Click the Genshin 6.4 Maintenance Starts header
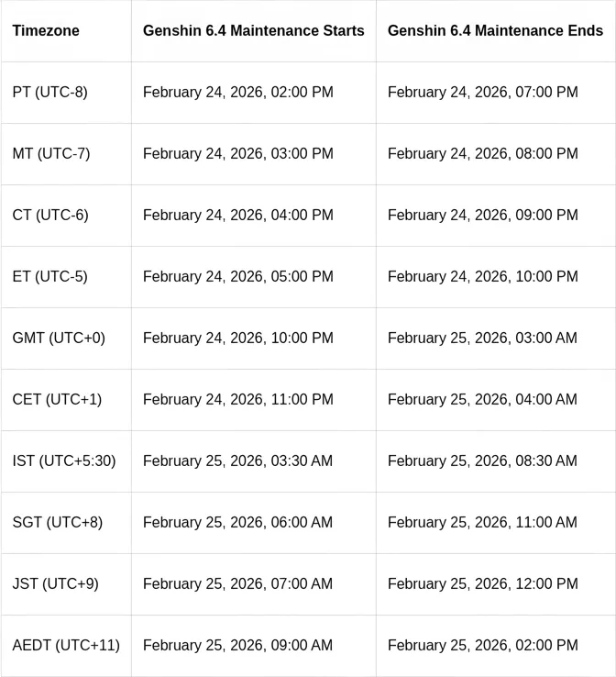 (x=253, y=31)
